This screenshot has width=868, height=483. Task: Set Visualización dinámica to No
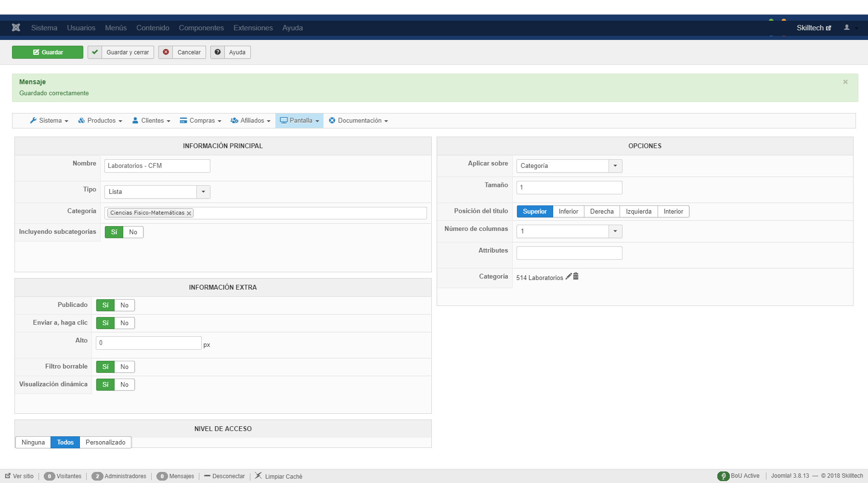pyautogui.click(x=125, y=384)
